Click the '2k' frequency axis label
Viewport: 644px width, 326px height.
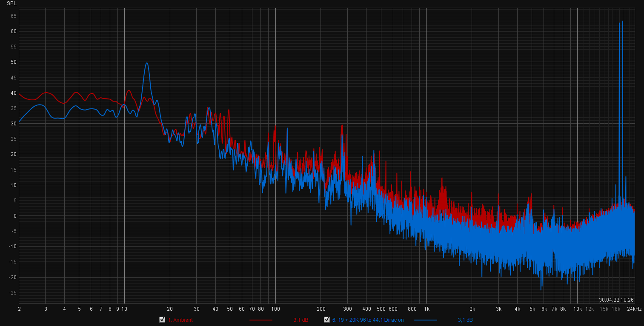point(472,309)
